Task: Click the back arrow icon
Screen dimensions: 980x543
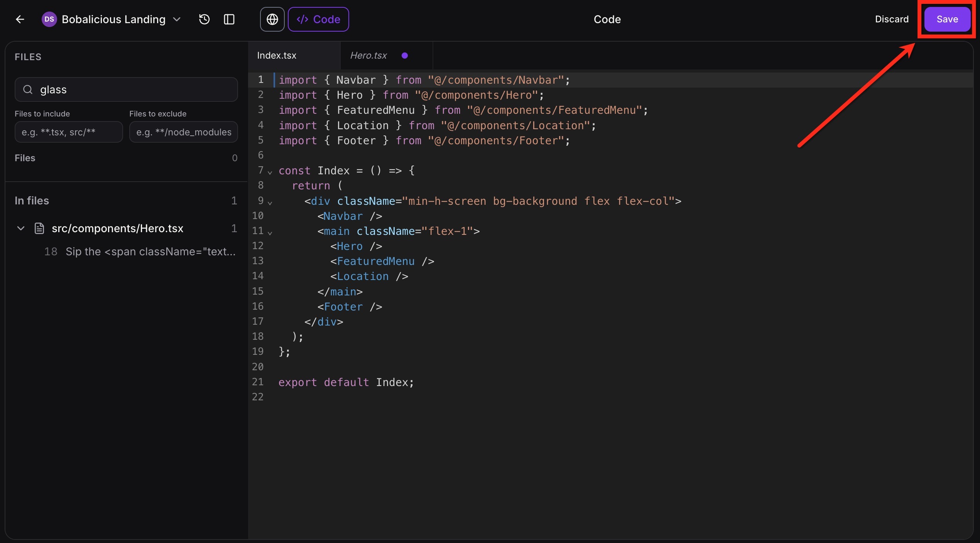Action: pyautogui.click(x=20, y=19)
